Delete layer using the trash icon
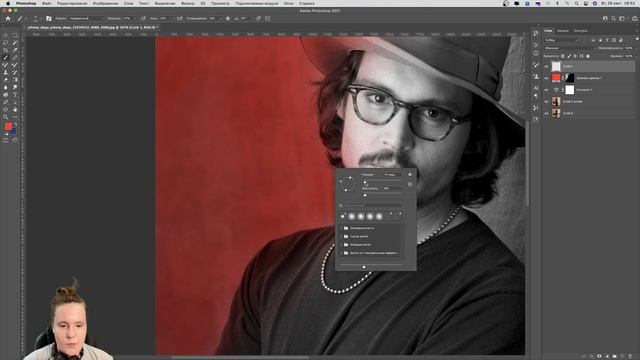 click(x=630, y=356)
